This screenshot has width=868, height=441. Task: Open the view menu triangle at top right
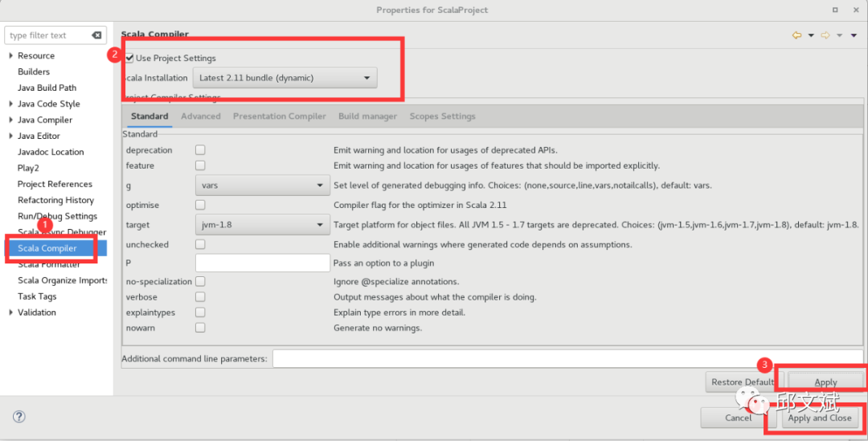click(x=854, y=35)
